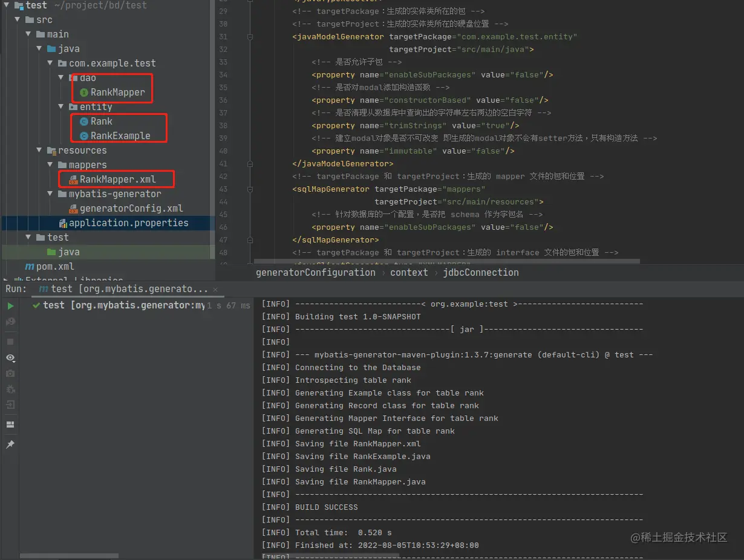This screenshot has width=744, height=560.
Task: Click the resources folder icon
Action: (x=51, y=151)
